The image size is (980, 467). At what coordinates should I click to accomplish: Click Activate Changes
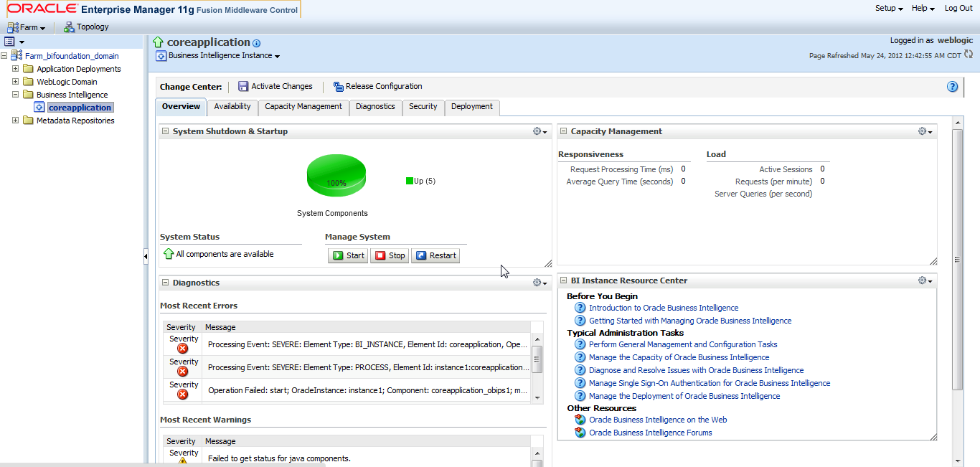coord(275,86)
